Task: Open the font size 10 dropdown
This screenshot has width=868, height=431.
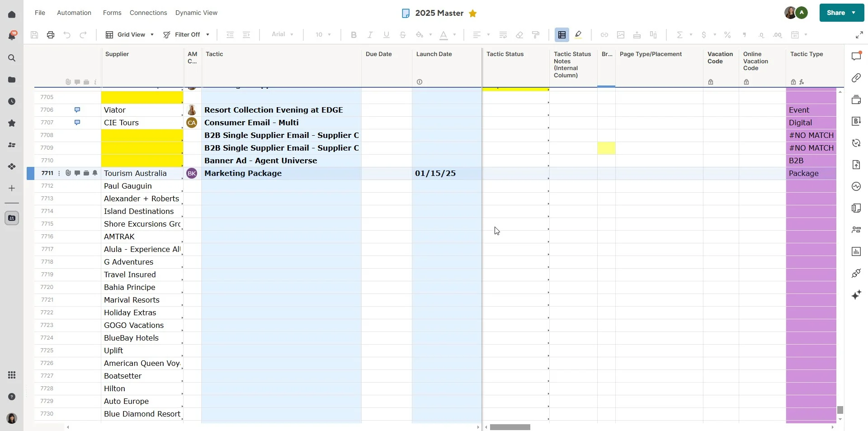Action: (x=323, y=35)
